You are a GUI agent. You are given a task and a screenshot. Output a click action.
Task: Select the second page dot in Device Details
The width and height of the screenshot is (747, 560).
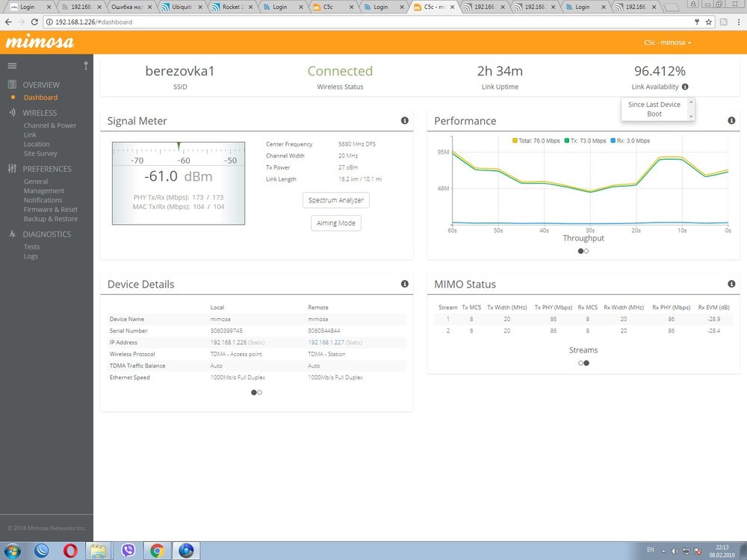pos(259,392)
